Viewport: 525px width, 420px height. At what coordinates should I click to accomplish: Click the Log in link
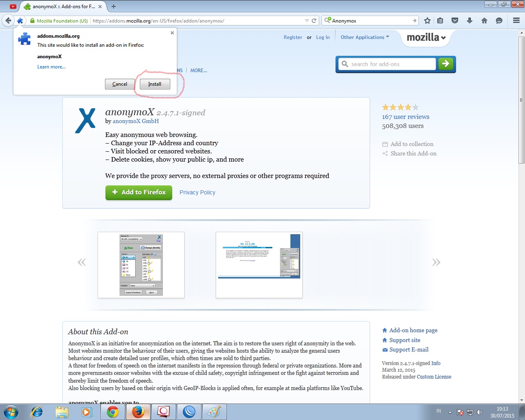(323, 37)
